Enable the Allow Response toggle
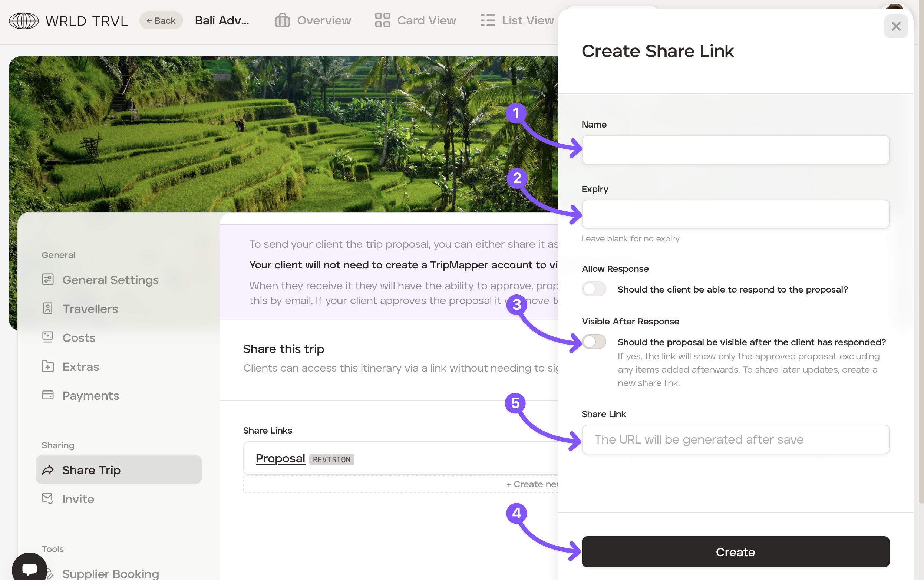This screenshot has width=924, height=580. [x=593, y=289]
